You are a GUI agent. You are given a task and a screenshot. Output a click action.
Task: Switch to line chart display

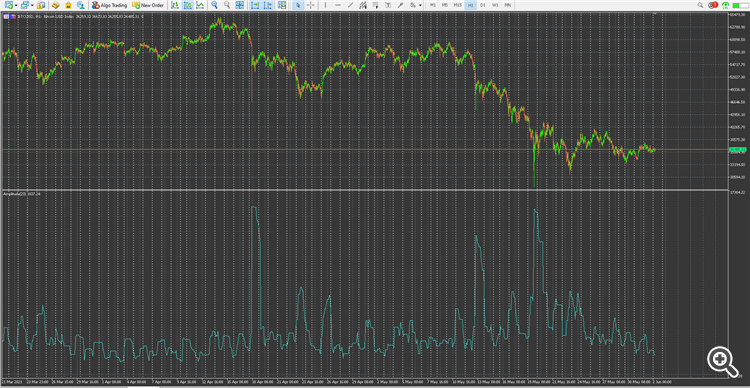coord(200,5)
